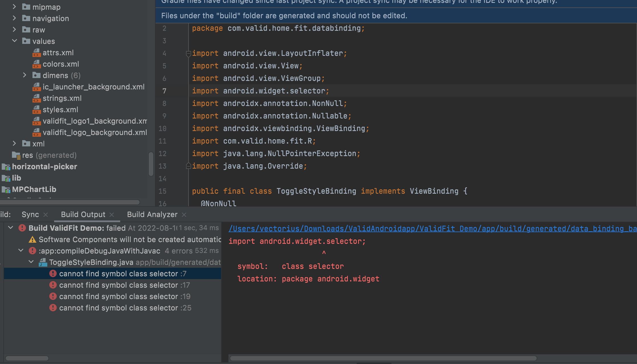
Task: Click the Software Components warning icon
Action: [x=32, y=239]
